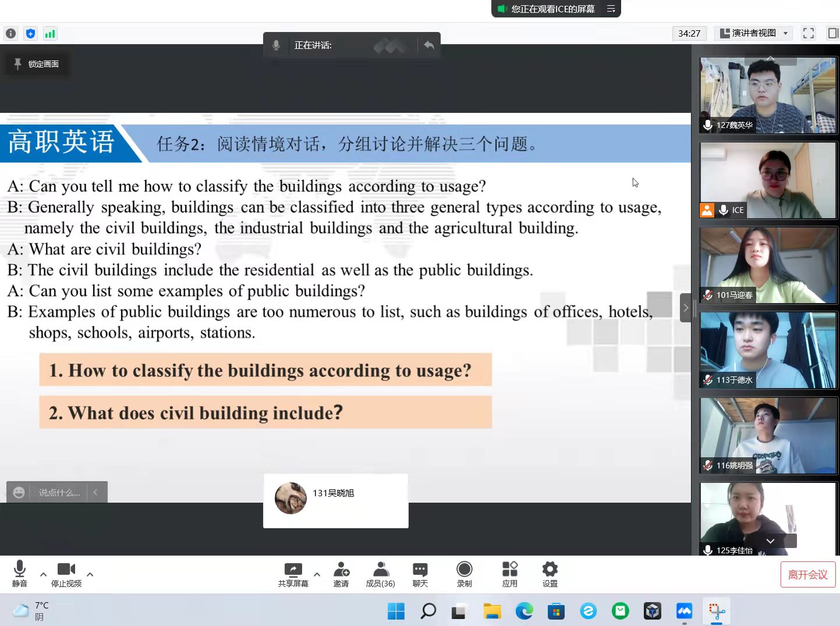Check network signal status icon

point(50,34)
